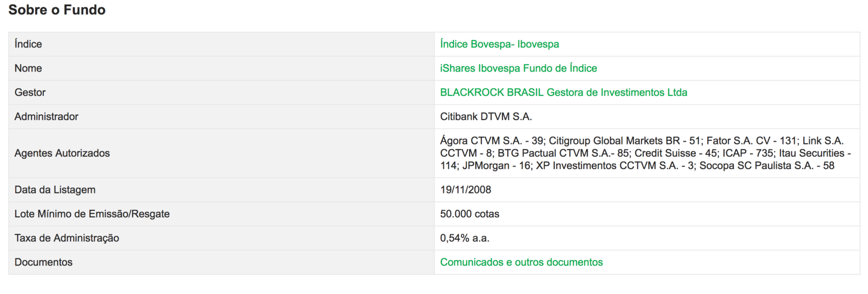Viewport: 868px width, 294px height.
Task: Open the Índice Bovespa- Ibovespa link
Action: point(499,44)
